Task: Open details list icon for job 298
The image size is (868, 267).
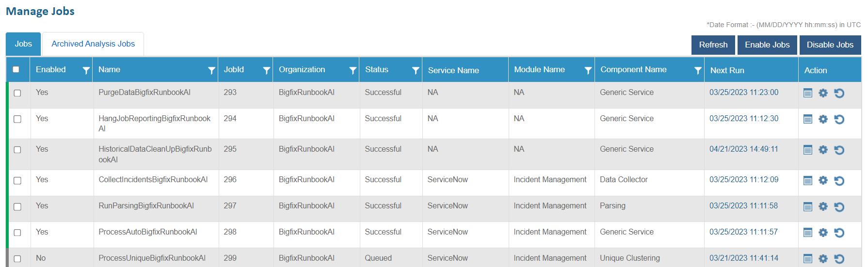Action: point(807,233)
